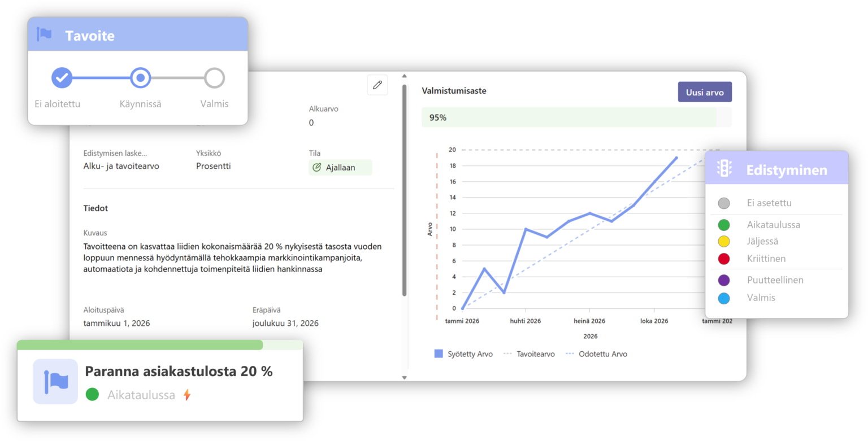Click the orange lightning bolt icon

click(x=186, y=395)
